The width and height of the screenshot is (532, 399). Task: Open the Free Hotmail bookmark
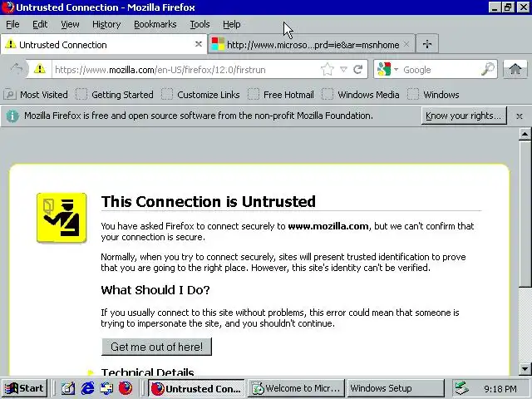pos(281,95)
